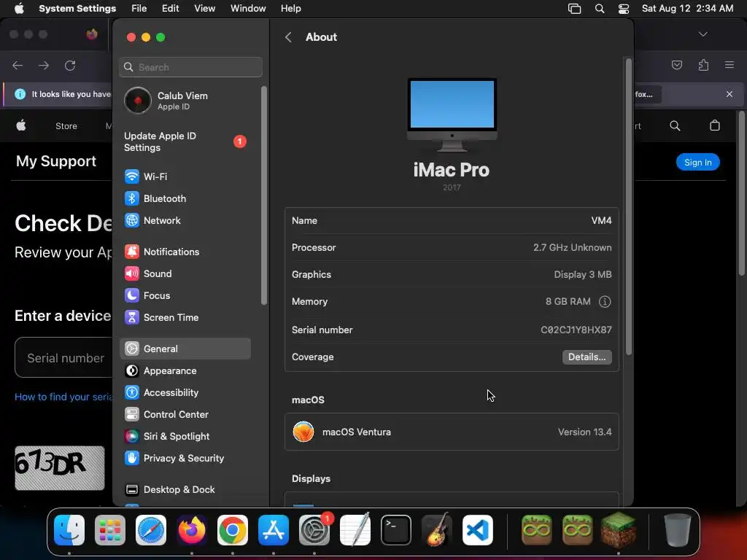Open the Edit menu
This screenshot has width=747, height=560.
pos(170,9)
